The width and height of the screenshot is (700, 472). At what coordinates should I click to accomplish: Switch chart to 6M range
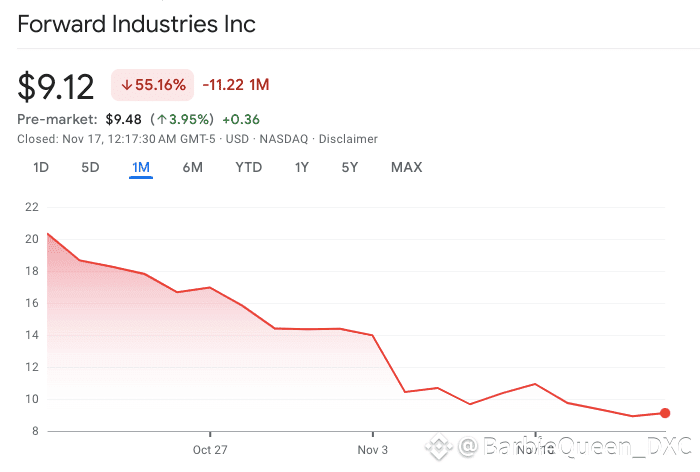click(193, 167)
